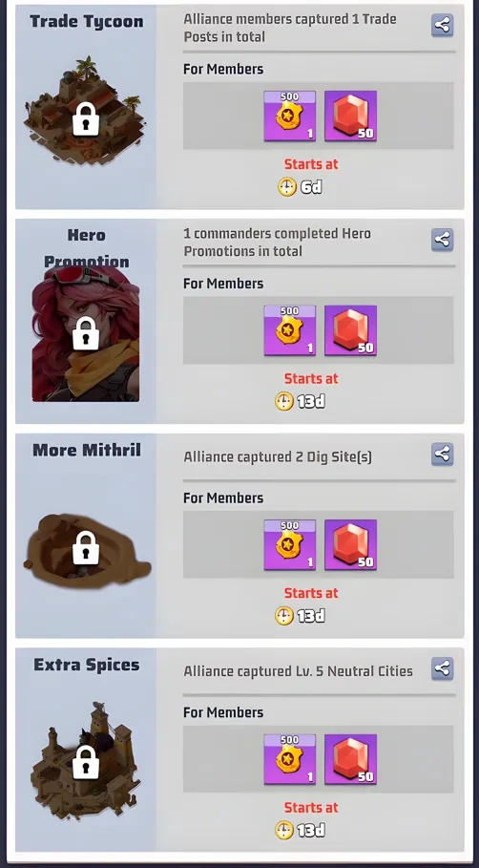The image size is (479, 868).
Task: Share the Extra Spices achievement
Action: click(442, 668)
